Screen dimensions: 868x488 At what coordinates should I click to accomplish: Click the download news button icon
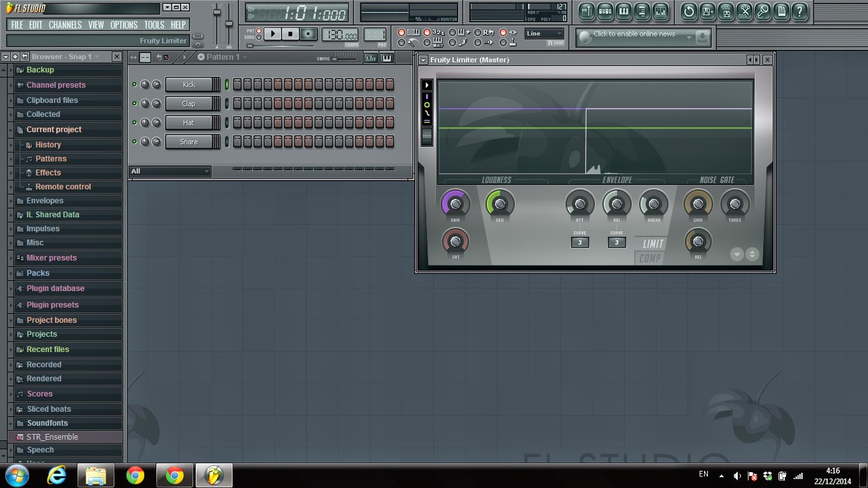[x=702, y=37]
